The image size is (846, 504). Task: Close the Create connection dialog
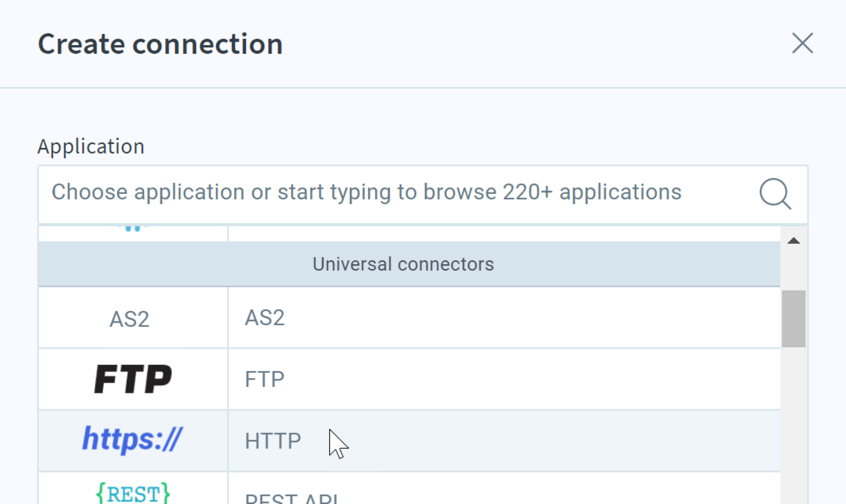[802, 43]
